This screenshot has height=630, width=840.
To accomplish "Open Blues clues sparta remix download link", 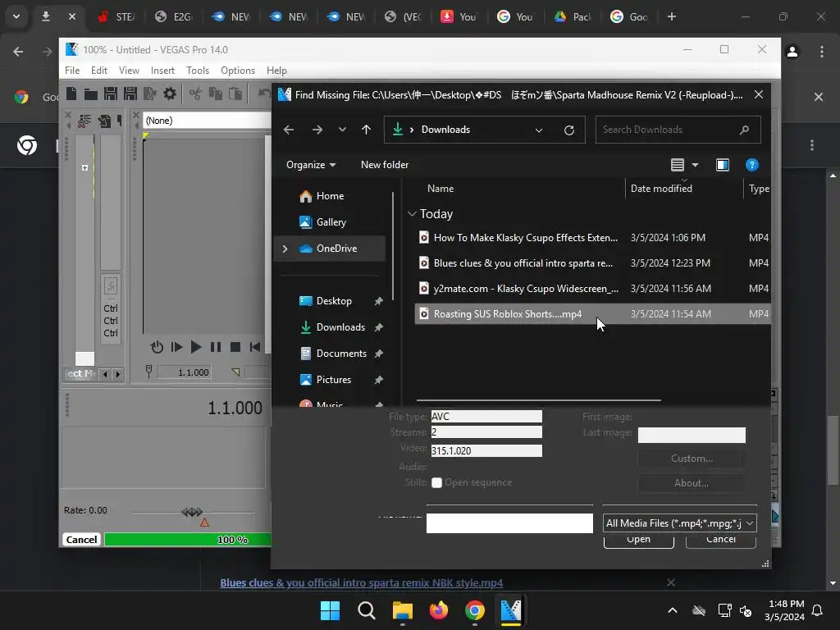I will pyautogui.click(x=362, y=583).
